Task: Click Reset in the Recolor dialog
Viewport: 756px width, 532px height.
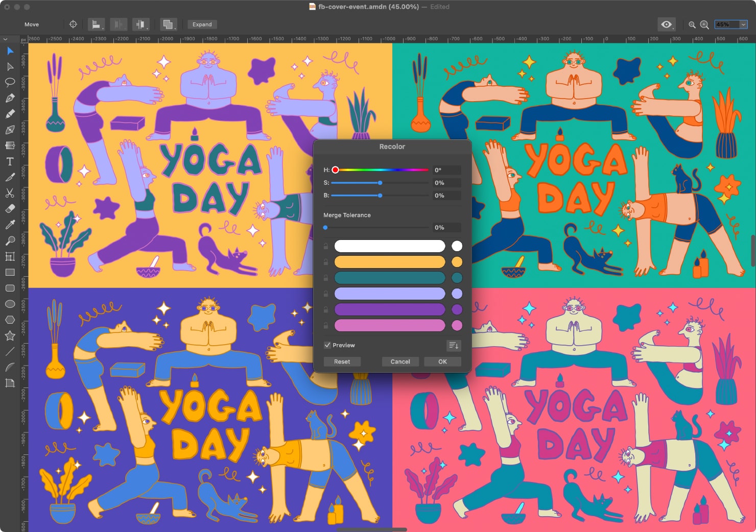Action: 342,361
